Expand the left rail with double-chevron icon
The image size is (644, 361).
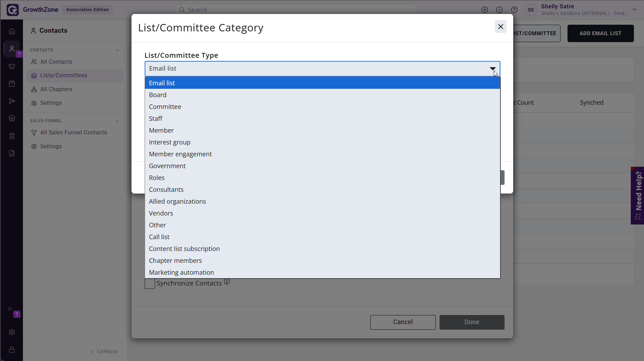pyautogui.click(x=10, y=309)
